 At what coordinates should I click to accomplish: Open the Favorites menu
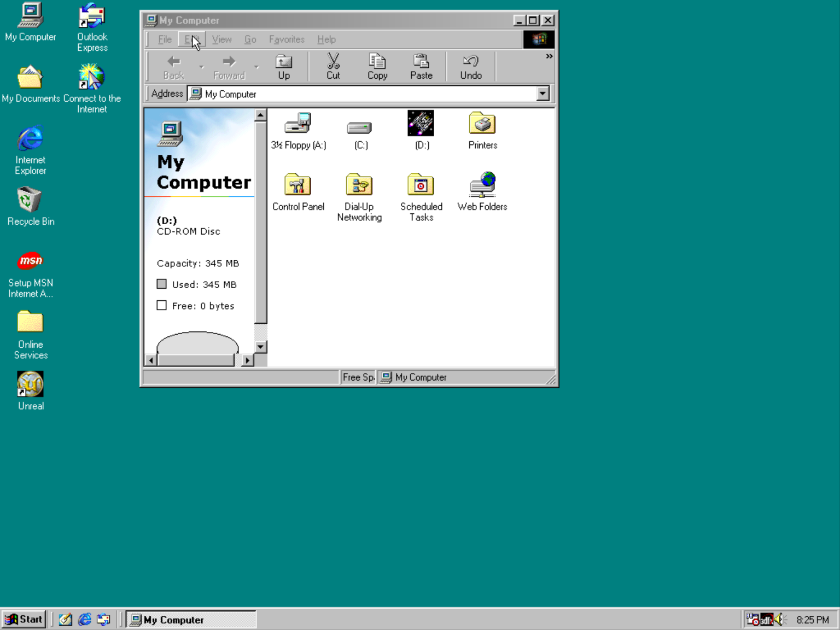pos(287,39)
